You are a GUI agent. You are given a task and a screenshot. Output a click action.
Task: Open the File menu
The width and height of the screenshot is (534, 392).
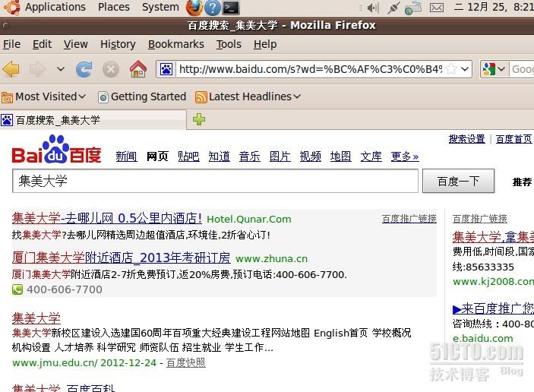pyautogui.click(x=12, y=44)
